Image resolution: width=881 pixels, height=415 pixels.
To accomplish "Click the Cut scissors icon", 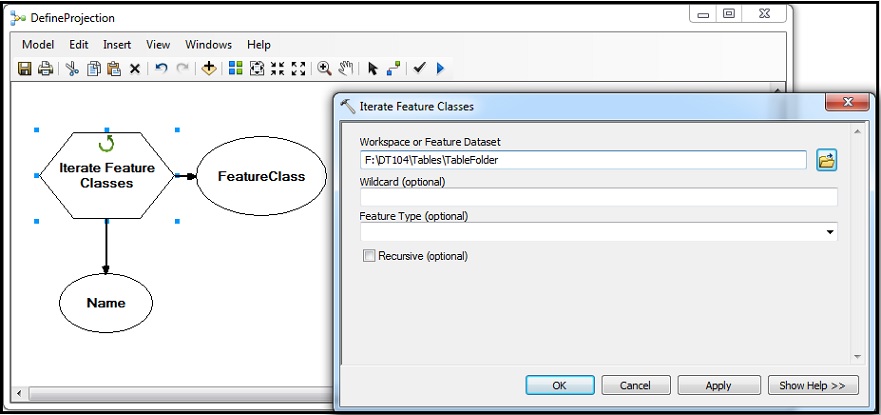I will [x=72, y=69].
